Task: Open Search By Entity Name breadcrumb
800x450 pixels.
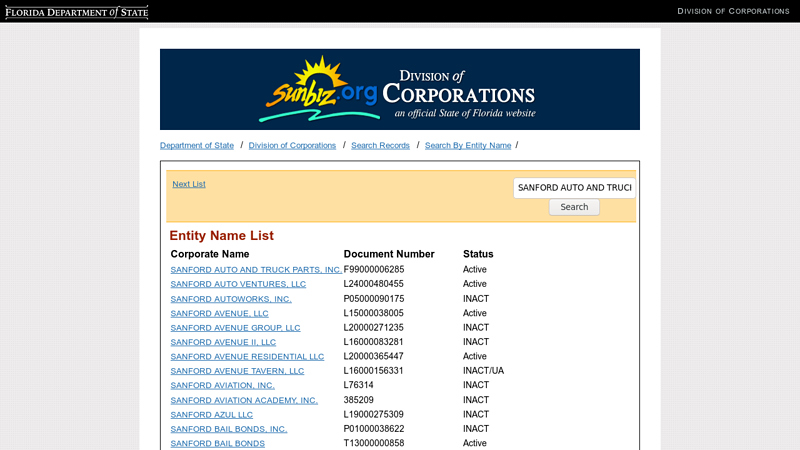Action: [468, 145]
